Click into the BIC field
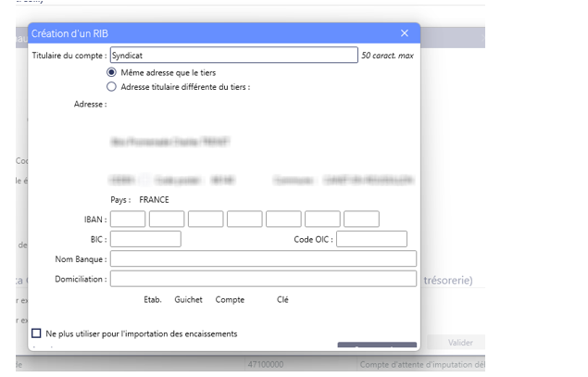The image size is (588, 377). pos(145,239)
